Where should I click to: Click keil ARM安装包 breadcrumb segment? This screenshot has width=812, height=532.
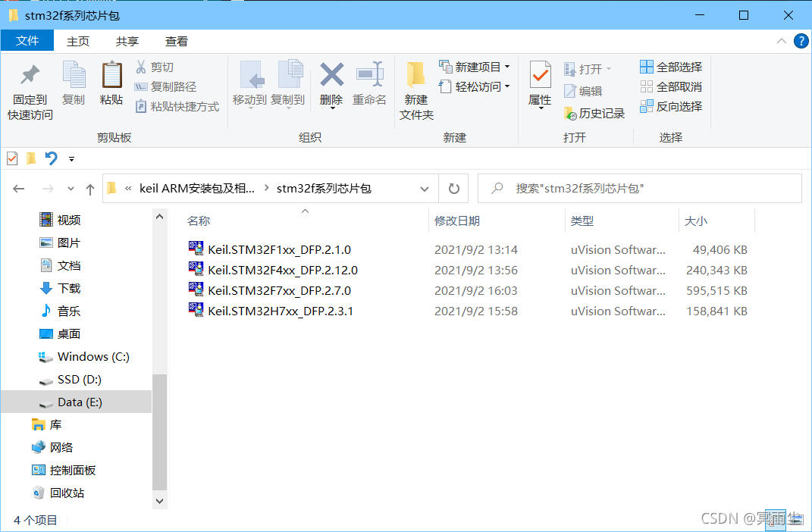pyautogui.click(x=197, y=189)
